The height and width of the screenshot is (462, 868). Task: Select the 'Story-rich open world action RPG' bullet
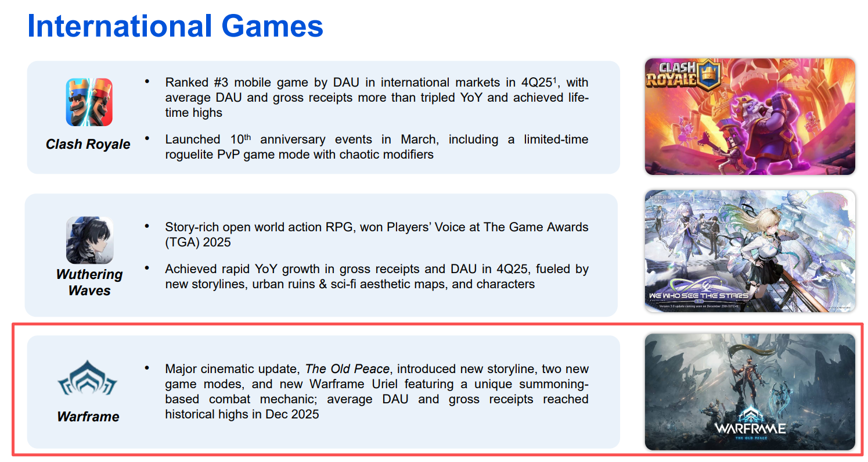pyautogui.click(x=377, y=234)
